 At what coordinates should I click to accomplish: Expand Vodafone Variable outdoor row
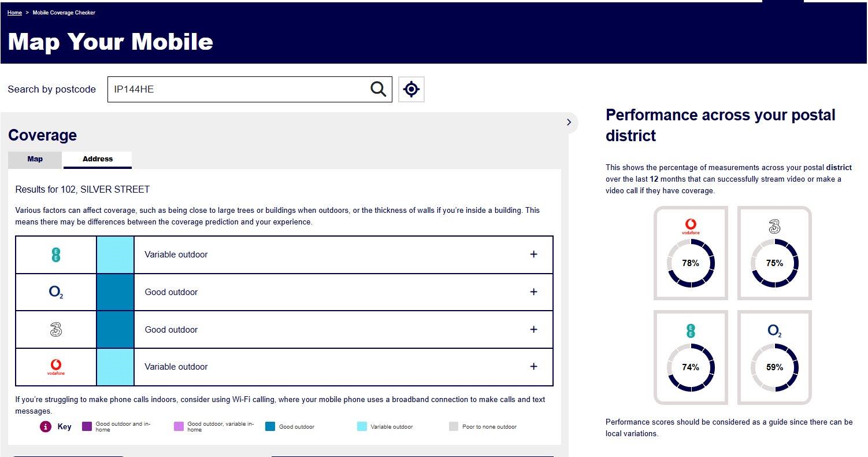coord(533,367)
